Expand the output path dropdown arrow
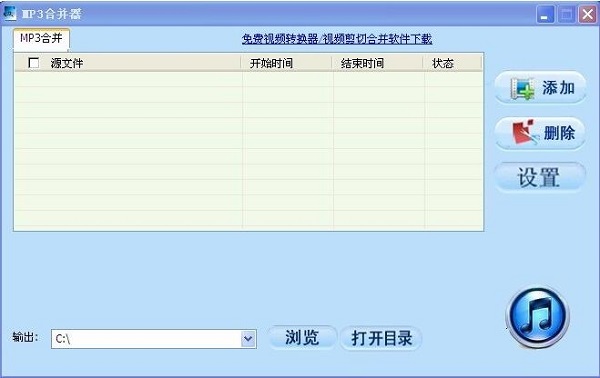This screenshot has height=378, width=600. click(x=248, y=339)
